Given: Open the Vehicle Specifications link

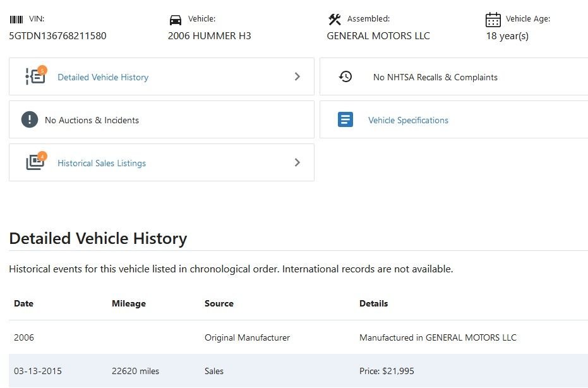Looking at the screenshot, I should tap(408, 120).
